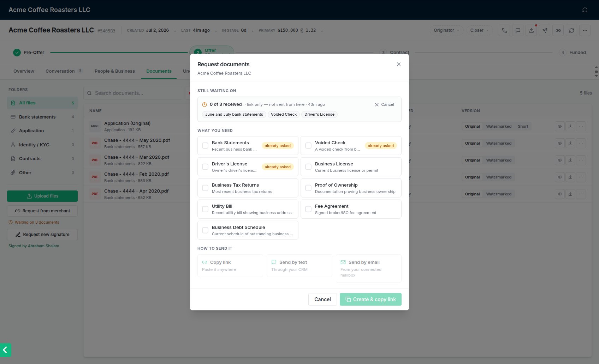Select Watermarked version for Application (Original)
This screenshot has width=599, height=364.
(x=499, y=126)
